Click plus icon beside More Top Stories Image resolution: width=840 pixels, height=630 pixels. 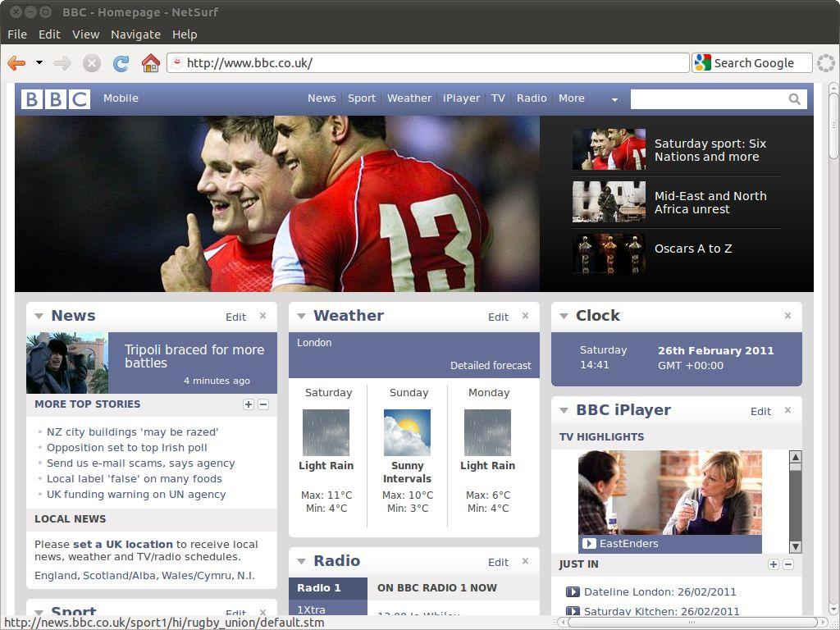pos(248,404)
